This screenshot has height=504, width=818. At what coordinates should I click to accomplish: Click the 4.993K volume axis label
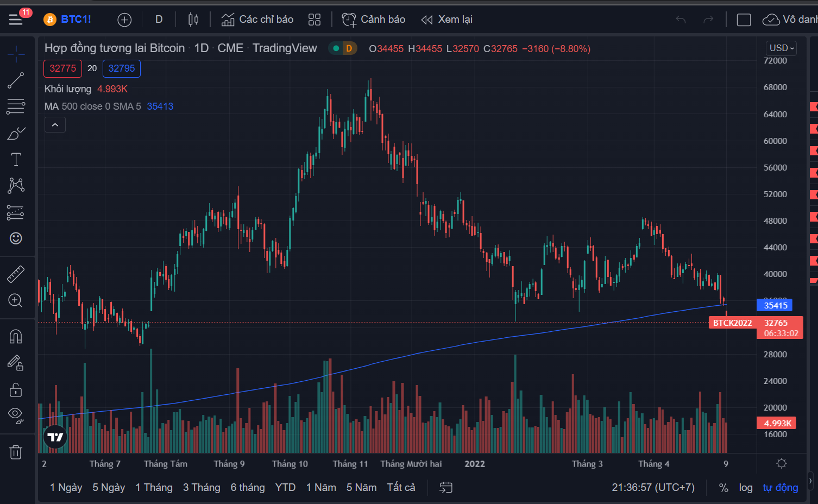click(777, 423)
